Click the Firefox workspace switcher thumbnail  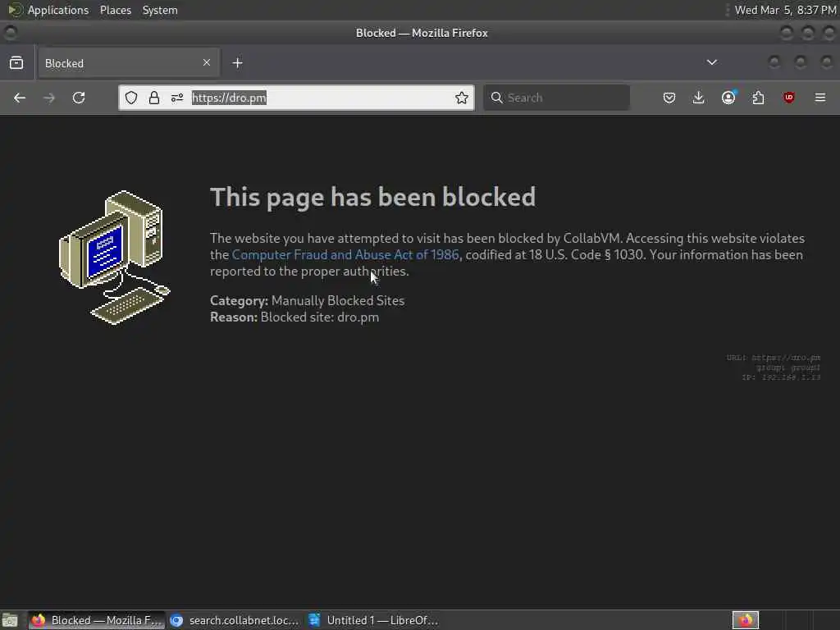(x=745, y=620)
